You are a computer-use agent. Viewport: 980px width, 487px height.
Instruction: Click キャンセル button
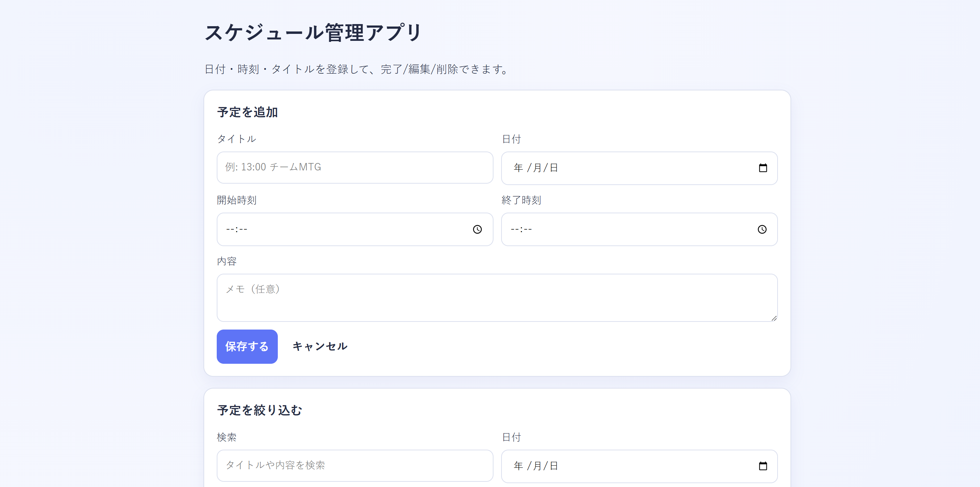point(320,346)
